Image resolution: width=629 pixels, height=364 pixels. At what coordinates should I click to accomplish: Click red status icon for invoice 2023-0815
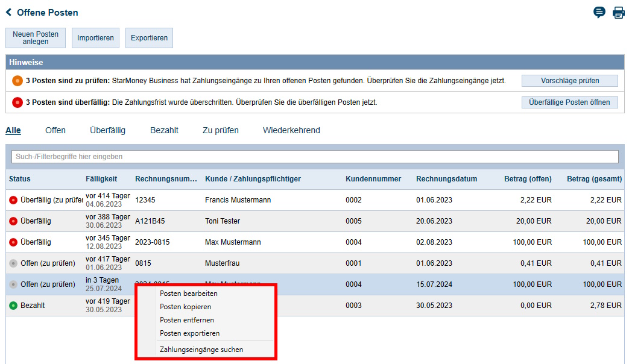(13, 242)
